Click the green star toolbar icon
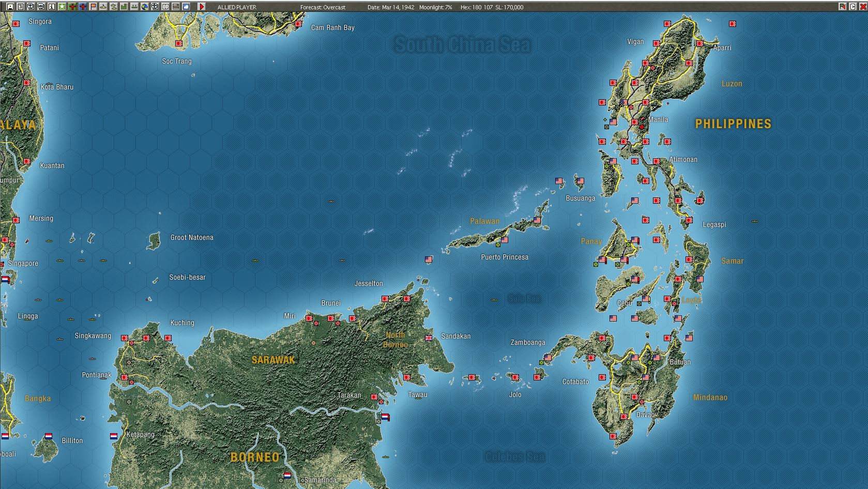Image resolution: width=868 pixels, height=489 pixels. 62,7
